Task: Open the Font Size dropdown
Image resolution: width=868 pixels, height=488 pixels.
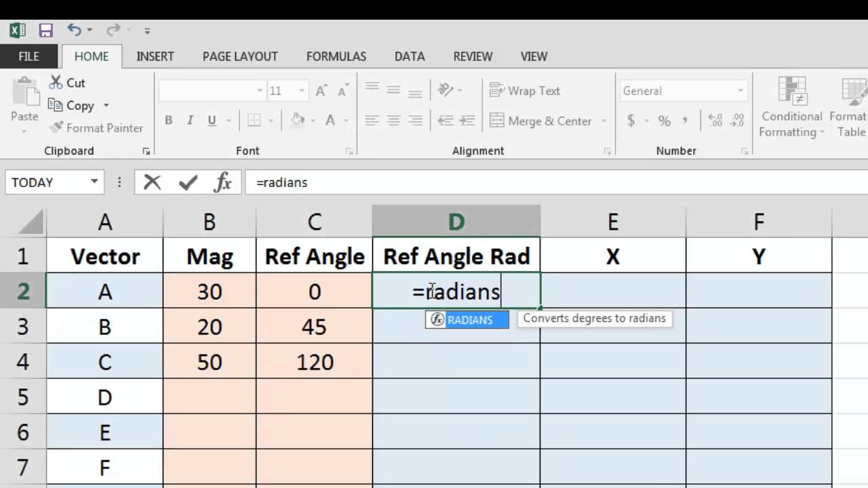Action: tap(300, 90)
